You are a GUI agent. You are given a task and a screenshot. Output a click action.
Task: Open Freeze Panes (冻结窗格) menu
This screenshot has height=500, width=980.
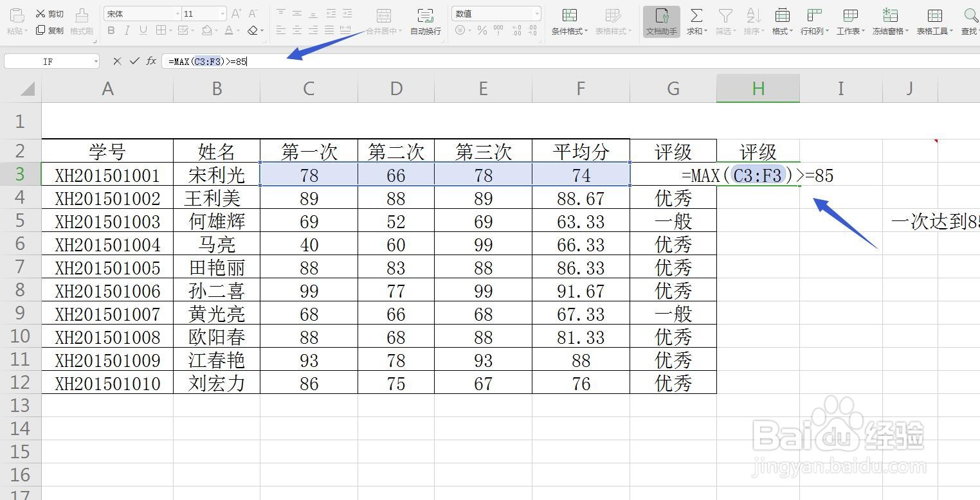[891, 21]
